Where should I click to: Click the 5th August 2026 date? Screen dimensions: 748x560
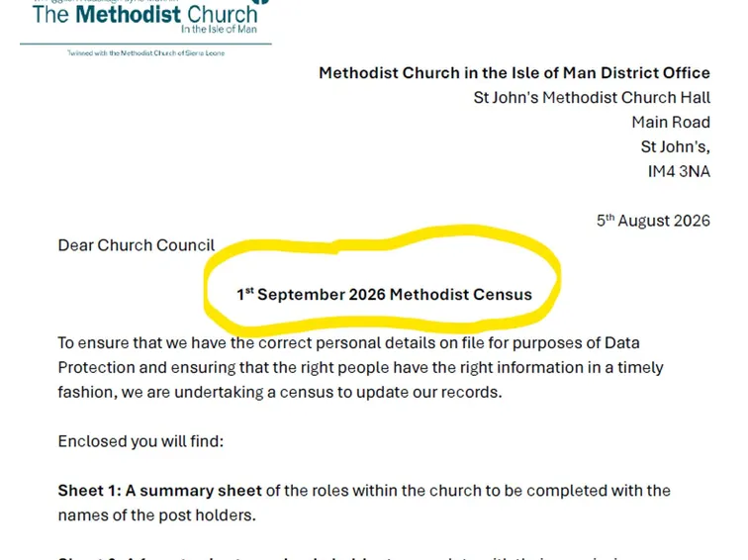click(653, 221)
